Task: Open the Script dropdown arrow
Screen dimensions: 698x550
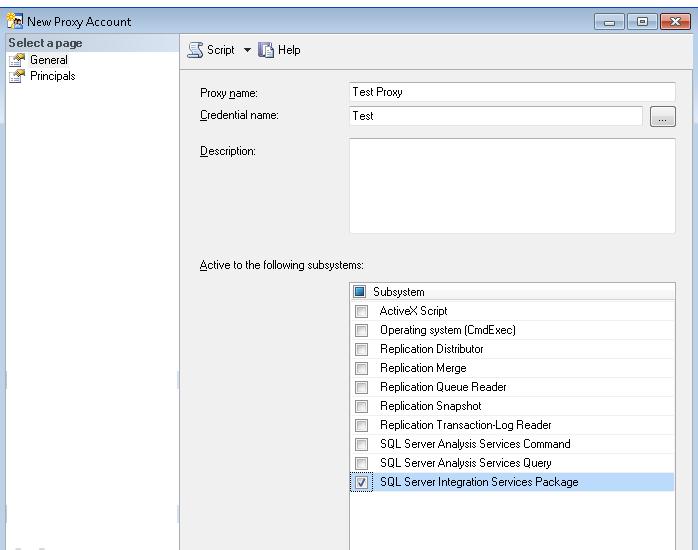Action: [247, 50]
